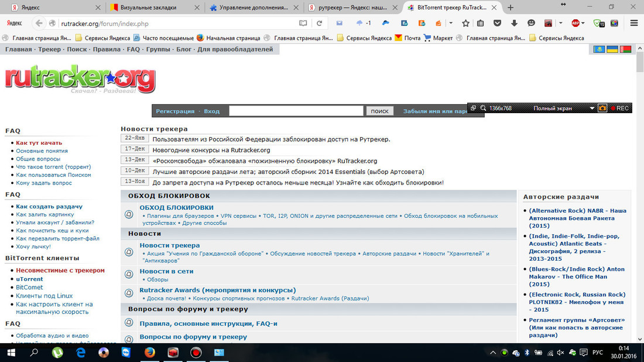Open the Pocket toolbar icon
Image resolution: width=644 pixels, height=362 pixels.
tap(497, 23)
